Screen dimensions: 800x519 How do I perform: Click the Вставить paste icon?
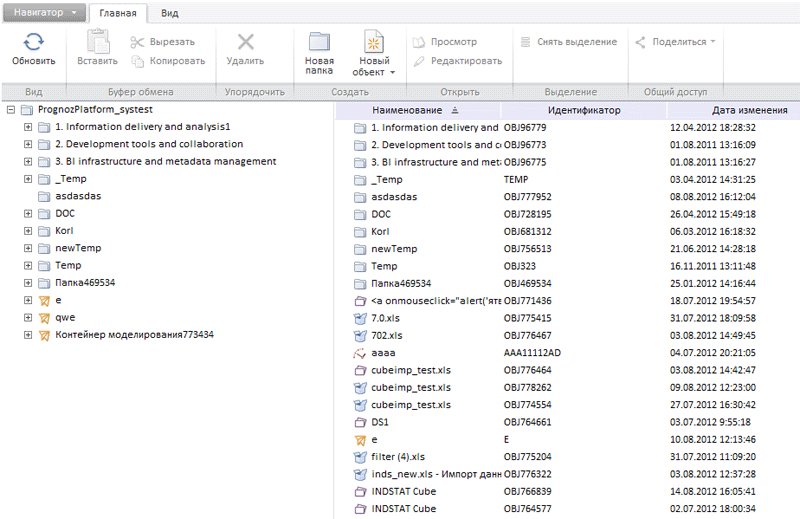pos(97,42)
